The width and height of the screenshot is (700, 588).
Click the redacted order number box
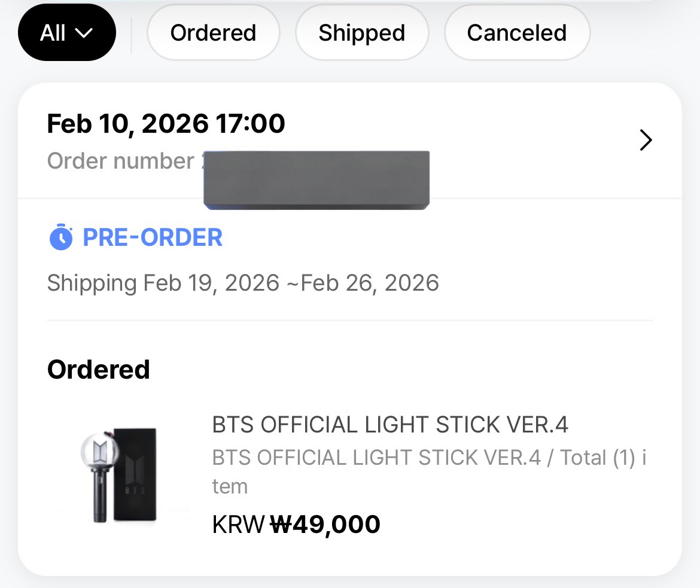pos(316,180)
